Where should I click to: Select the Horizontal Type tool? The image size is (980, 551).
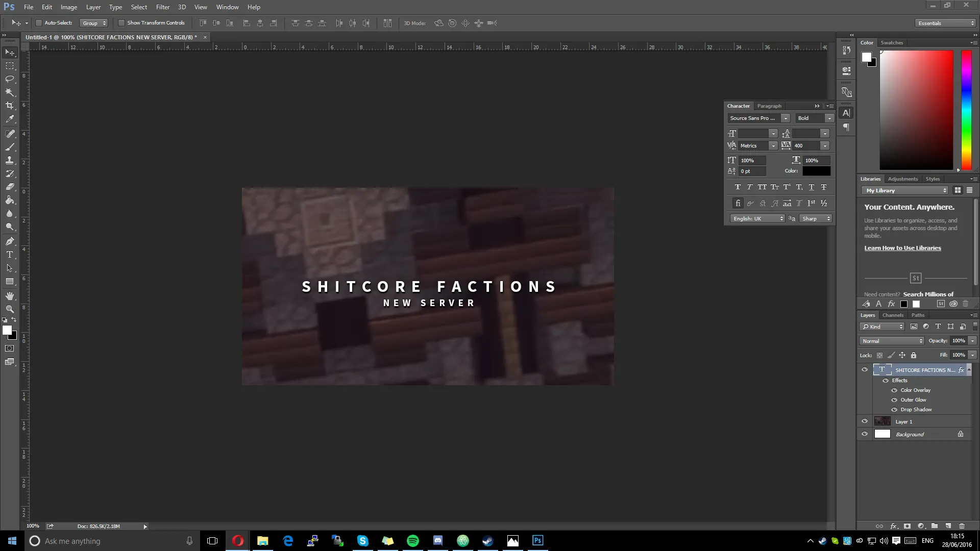tap(10, 255)
